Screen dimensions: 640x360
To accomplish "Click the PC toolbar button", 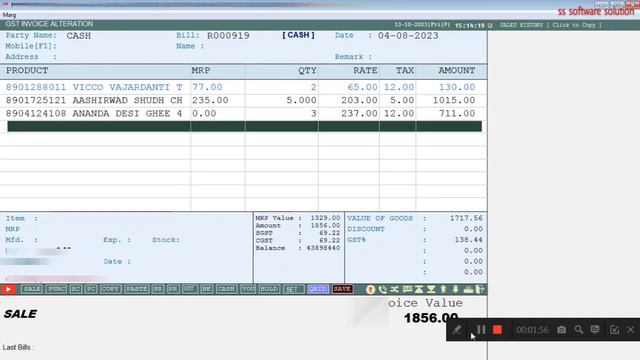I will point(91,289).
